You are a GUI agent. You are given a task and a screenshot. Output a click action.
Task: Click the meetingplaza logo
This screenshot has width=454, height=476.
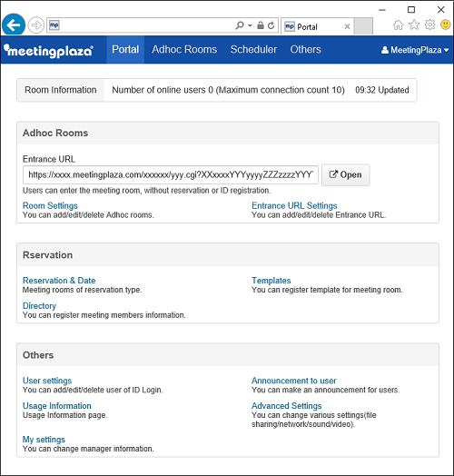(48, 50)
